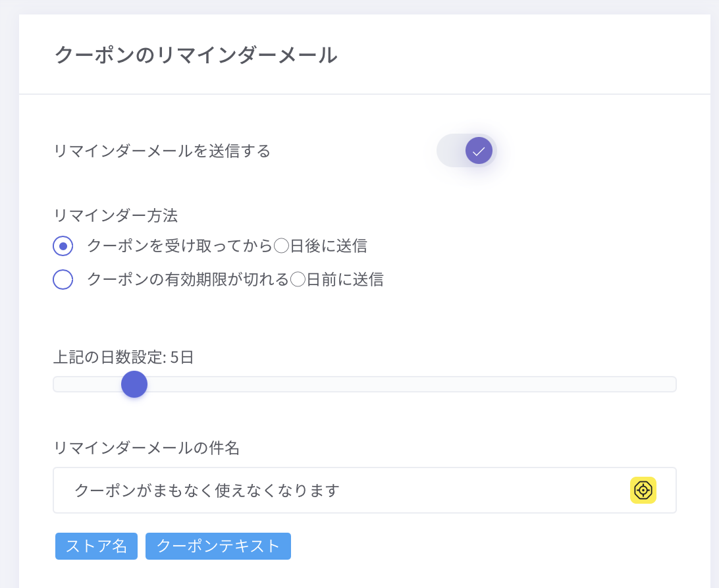Insert the クーポンテキスト tag
The image size is (719, 588).
pos(218,546)
